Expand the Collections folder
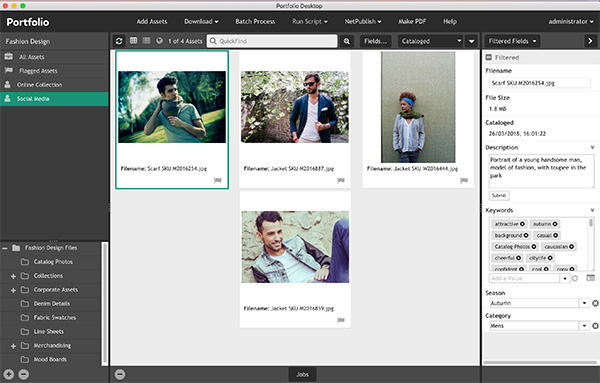This screenshot has width=600, height=383. [x=13, y=276]
